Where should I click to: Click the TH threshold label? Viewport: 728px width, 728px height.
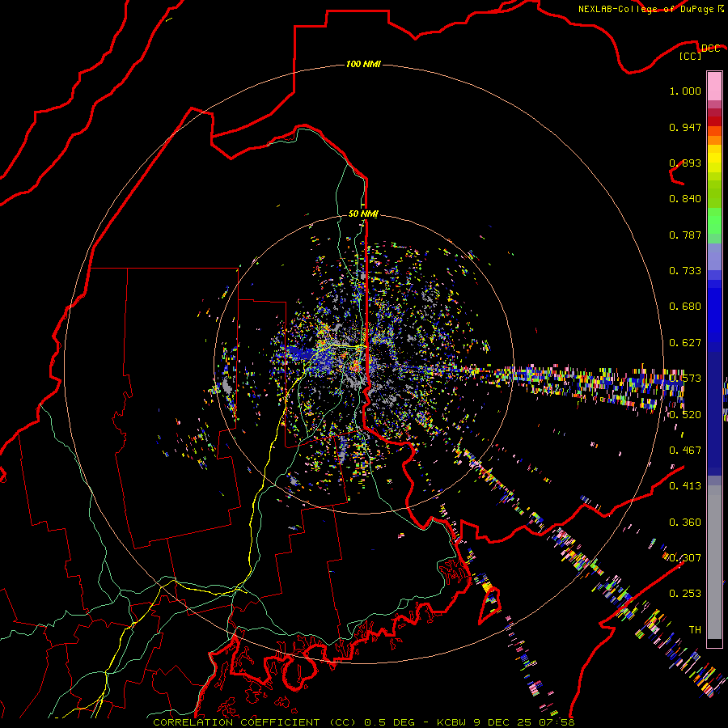(x=695, y=630)
